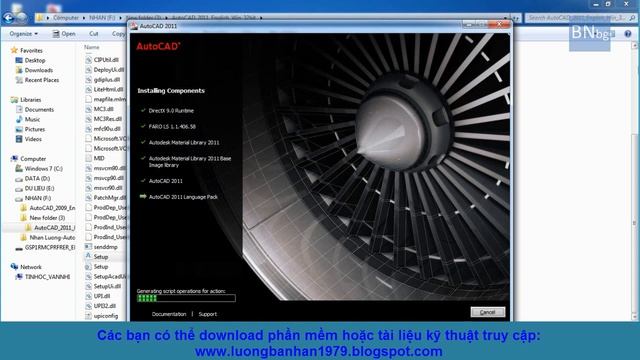Select the AutoCAD_2011 folder in tree
This screenshot has width=640, height=360.
click(54, 228)
